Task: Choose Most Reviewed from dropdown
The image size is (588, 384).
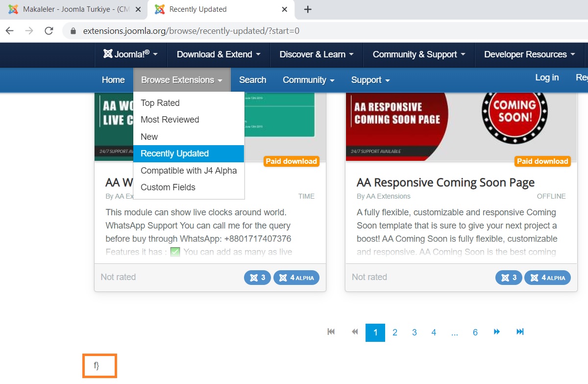Action: tap(189, 120)
